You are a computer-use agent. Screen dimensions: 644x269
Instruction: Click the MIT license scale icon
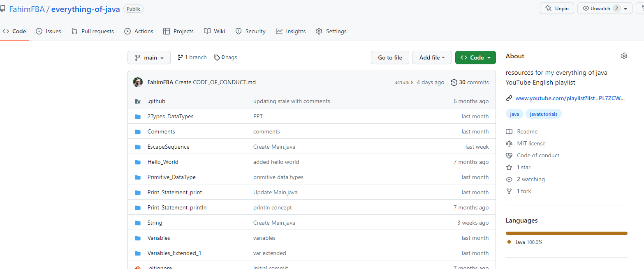point(509,143)
